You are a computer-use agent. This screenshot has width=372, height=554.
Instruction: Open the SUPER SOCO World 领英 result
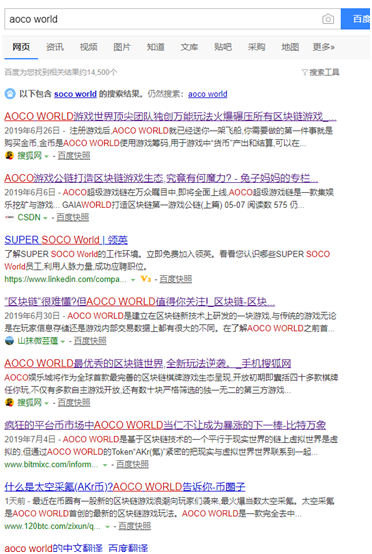[66, 240]
